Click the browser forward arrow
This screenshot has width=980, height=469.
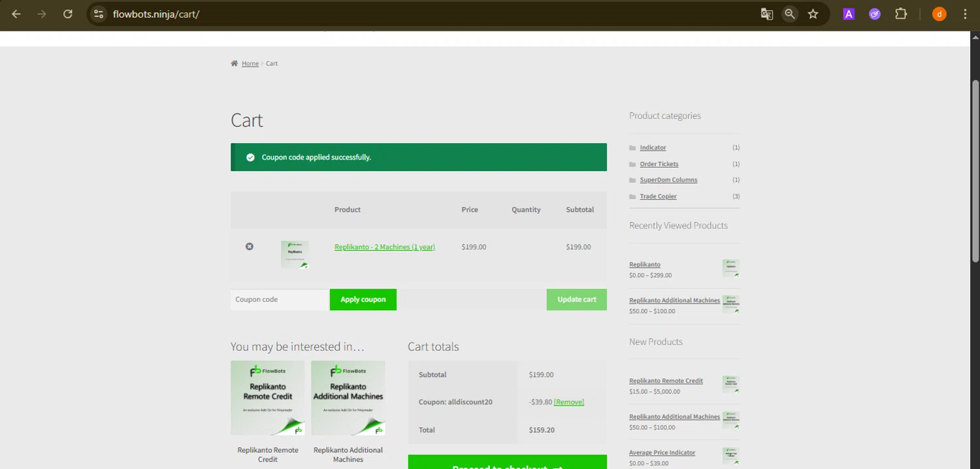pos(42,14)
